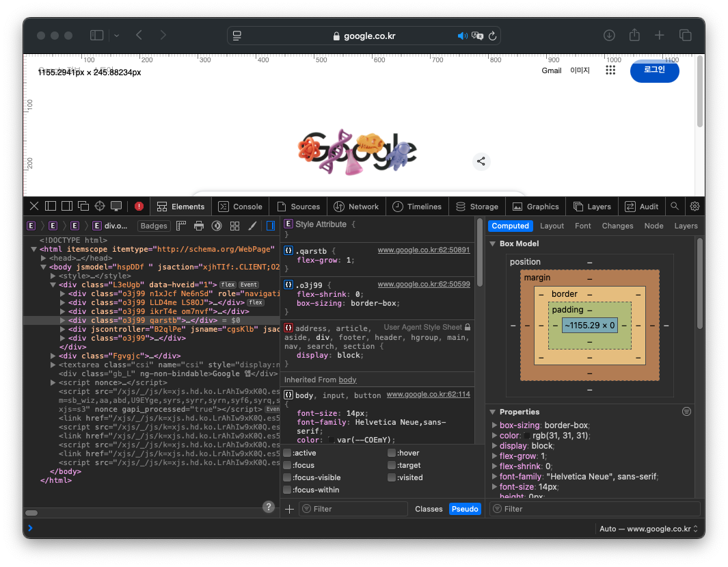Toggle dark appearance icon in the DOM toolbar
The image size is (728, 567).
[217, 226]
